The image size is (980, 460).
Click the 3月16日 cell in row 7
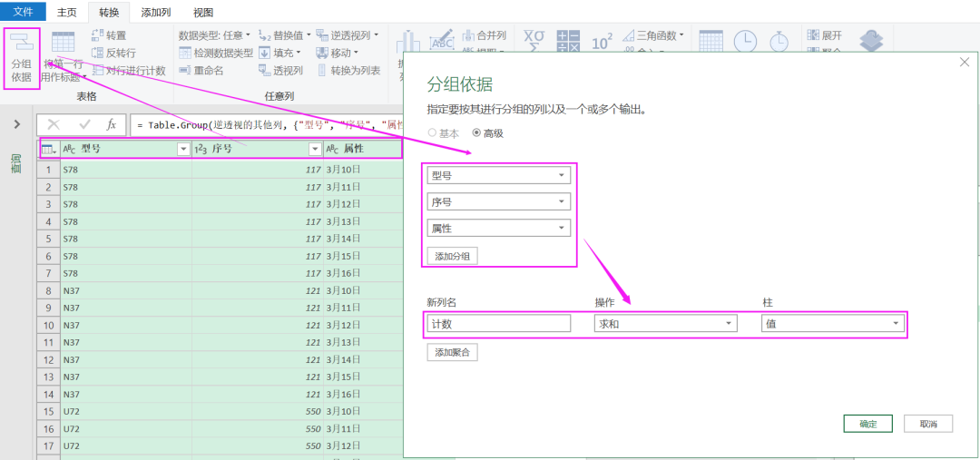click(362, 274)
